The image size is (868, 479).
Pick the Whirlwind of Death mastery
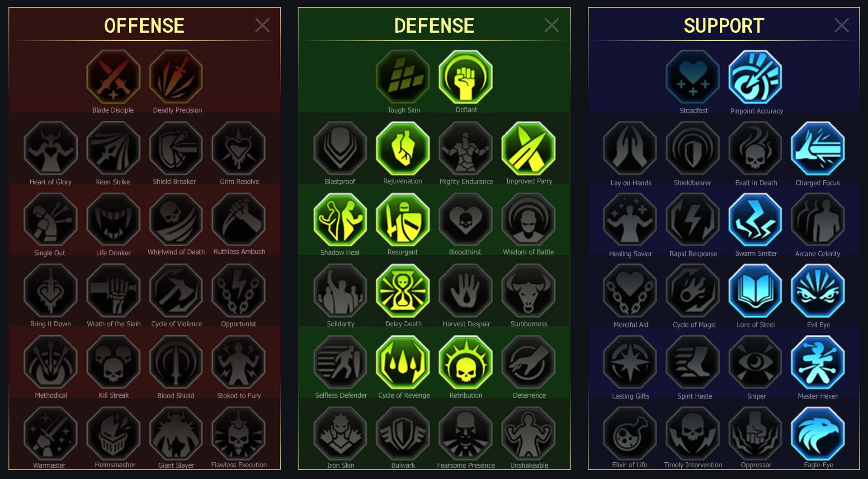[176, 220]
